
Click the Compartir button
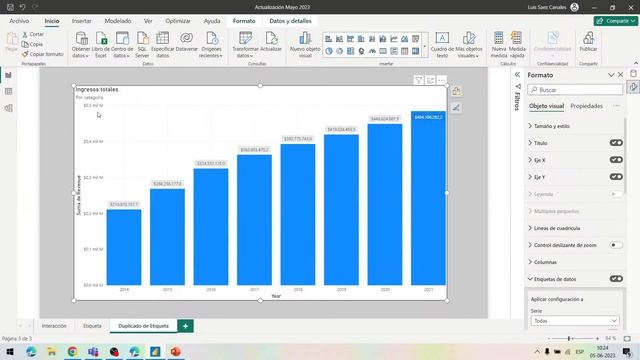[616, 21]
